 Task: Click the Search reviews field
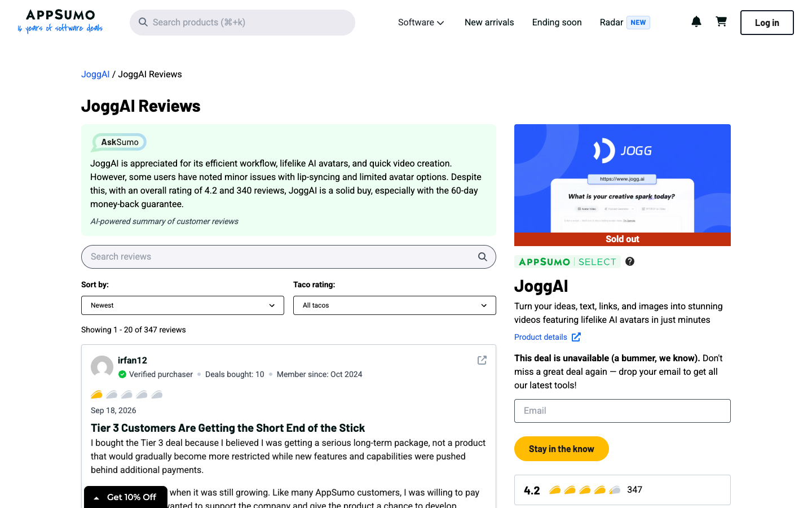(289, 257)
